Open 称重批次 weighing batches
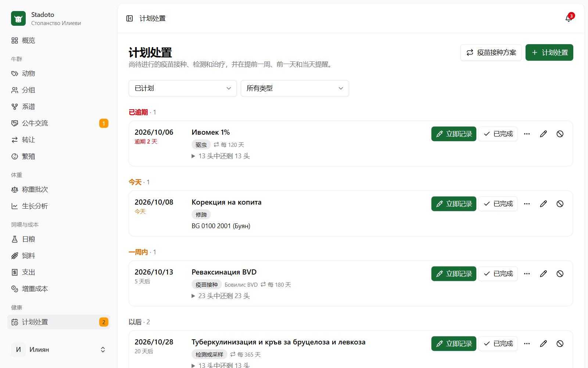The image size is (588, 368). (x=59, y=190)
